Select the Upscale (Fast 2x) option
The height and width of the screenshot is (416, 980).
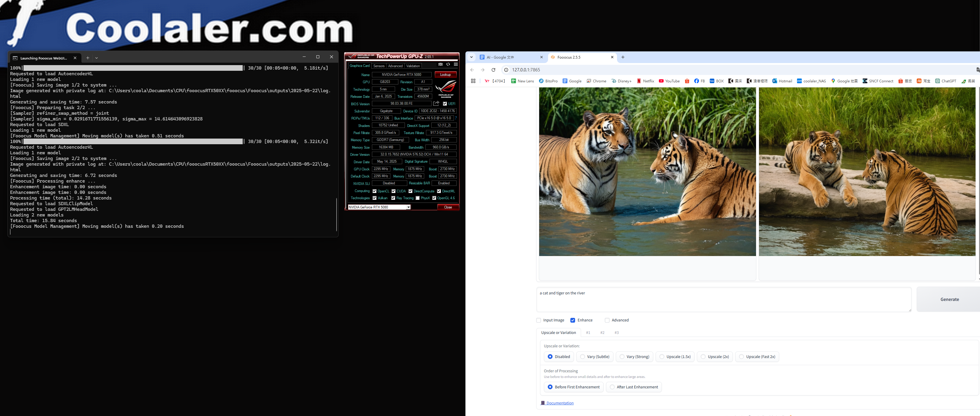point(757,357)
